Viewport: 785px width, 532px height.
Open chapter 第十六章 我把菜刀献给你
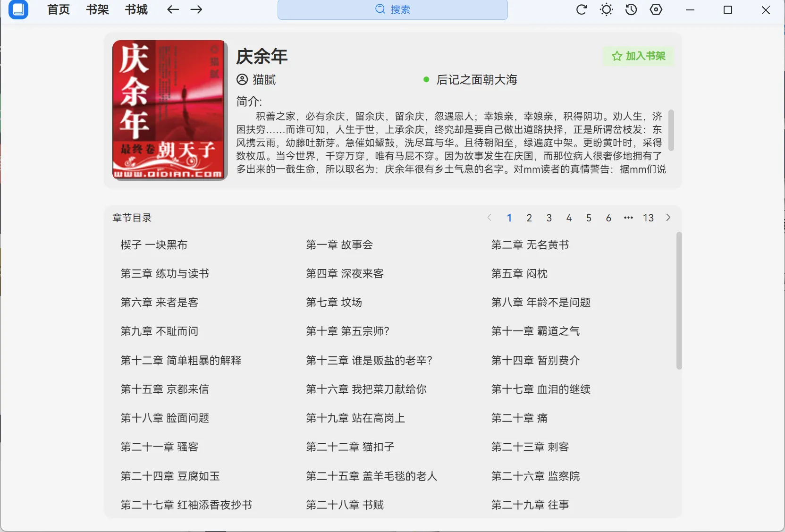(x=366, y=389)
